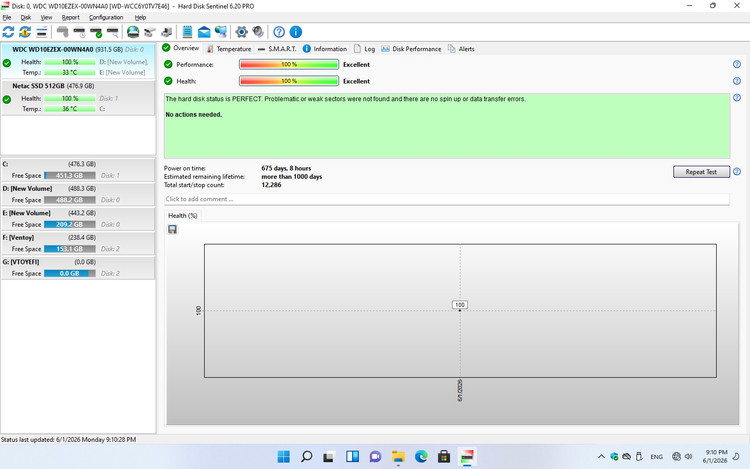The height and width of the screenshot is (469, 750).
Task: Click the Refresh disk status toolbar icon
Action: click(8, 32)
